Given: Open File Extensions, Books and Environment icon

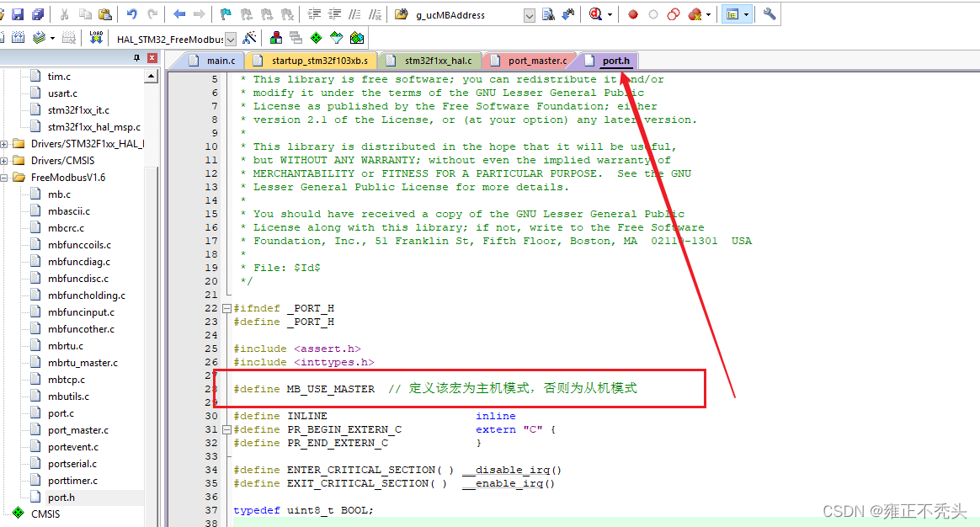Looking at the screenshot, I should pyautogui.click(x=275, y=38).
